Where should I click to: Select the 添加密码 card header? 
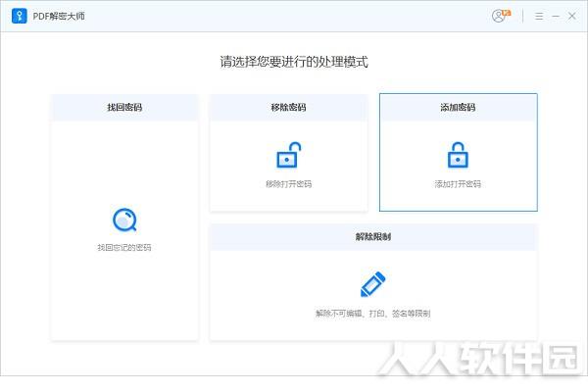(459, 107)
